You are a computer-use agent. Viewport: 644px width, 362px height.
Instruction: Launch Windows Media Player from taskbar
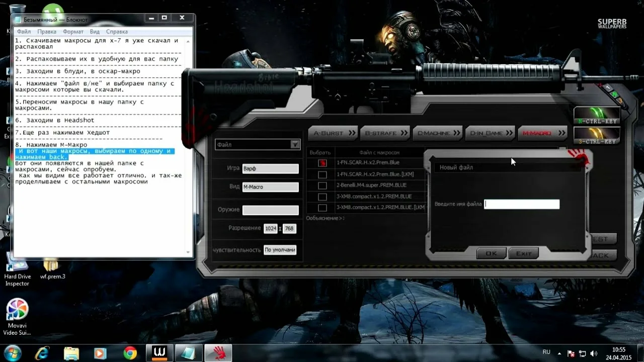tap(101, 353)
